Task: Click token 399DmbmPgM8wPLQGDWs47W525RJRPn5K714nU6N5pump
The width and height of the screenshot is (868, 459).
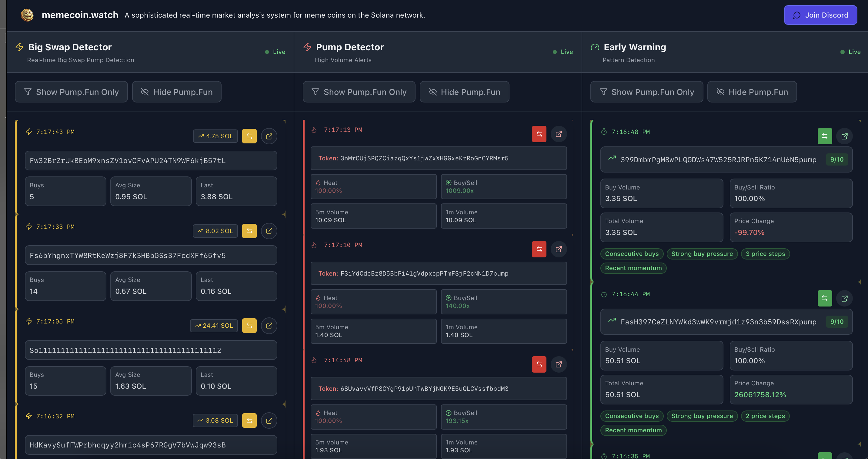Action: coord(718,160)
